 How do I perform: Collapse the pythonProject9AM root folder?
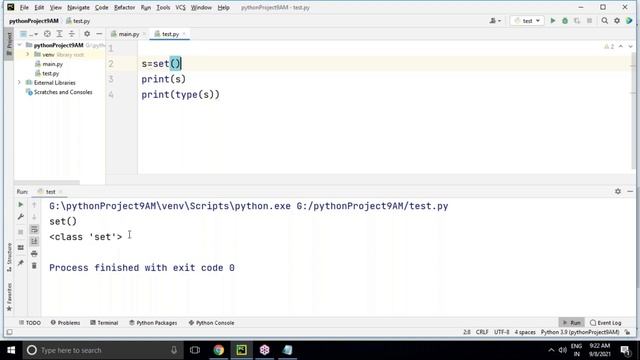(x=20, y=45)
